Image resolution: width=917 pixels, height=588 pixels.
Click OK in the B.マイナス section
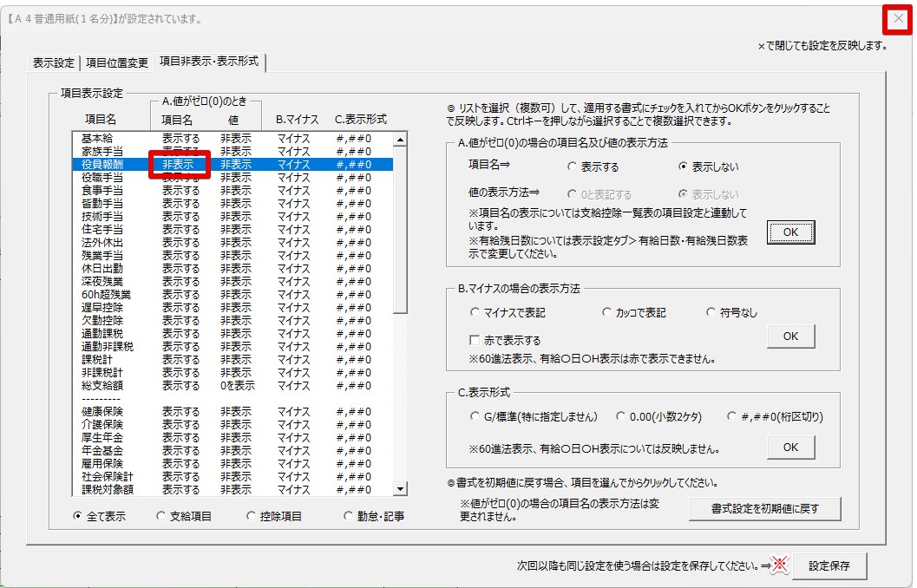(790, 336)
